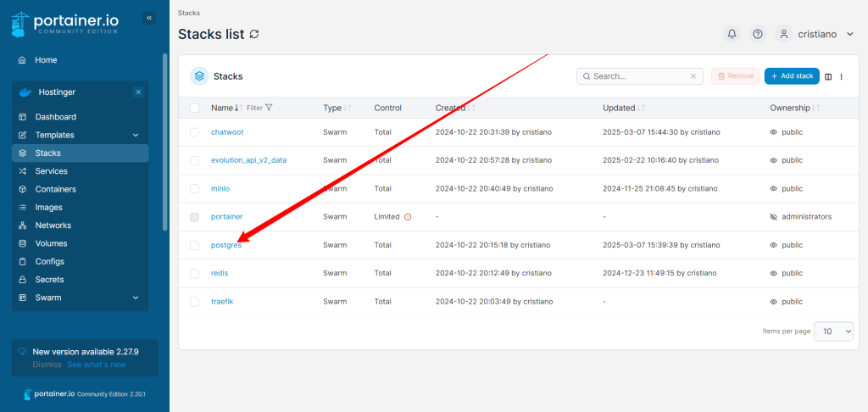The image size is (868, 412).
Task: Expand the Templates sidebar submenu
Action: point(136,136)
